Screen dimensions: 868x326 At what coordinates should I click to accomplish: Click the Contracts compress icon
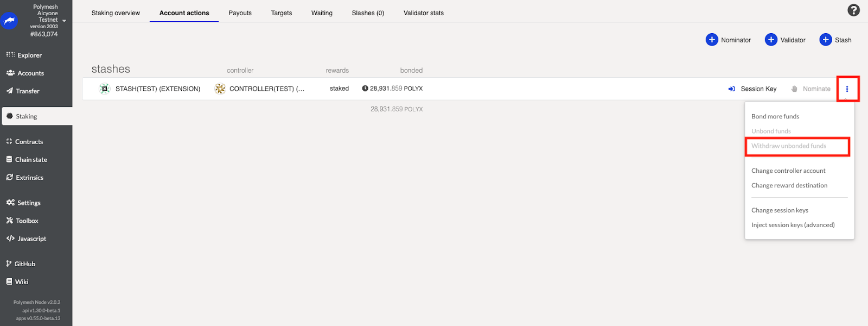tap(9, 141)
